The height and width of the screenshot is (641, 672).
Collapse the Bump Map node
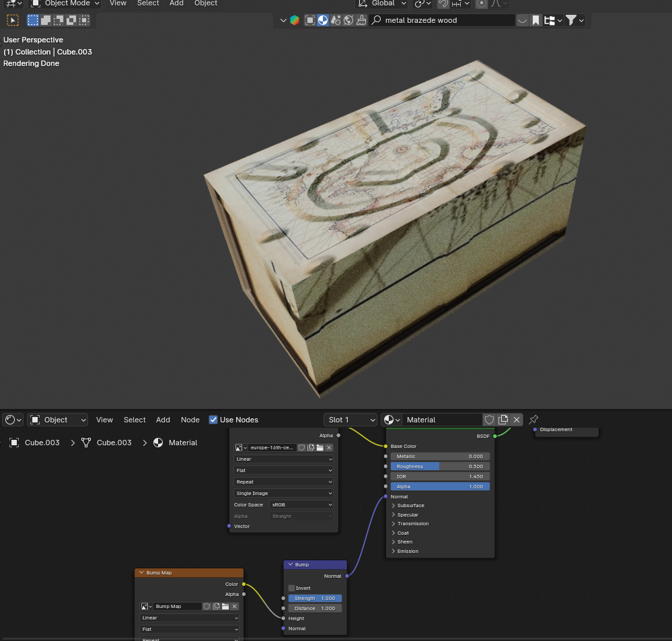click(141, 572)
